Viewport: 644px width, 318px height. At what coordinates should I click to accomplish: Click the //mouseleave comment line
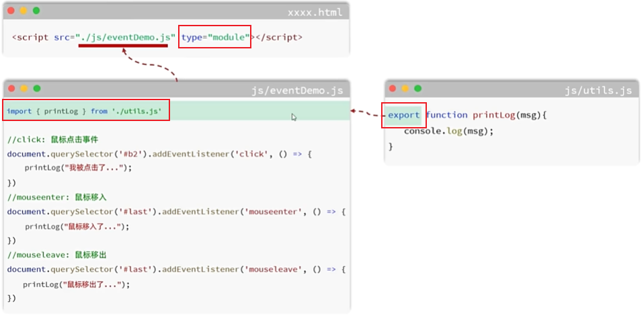57,255
